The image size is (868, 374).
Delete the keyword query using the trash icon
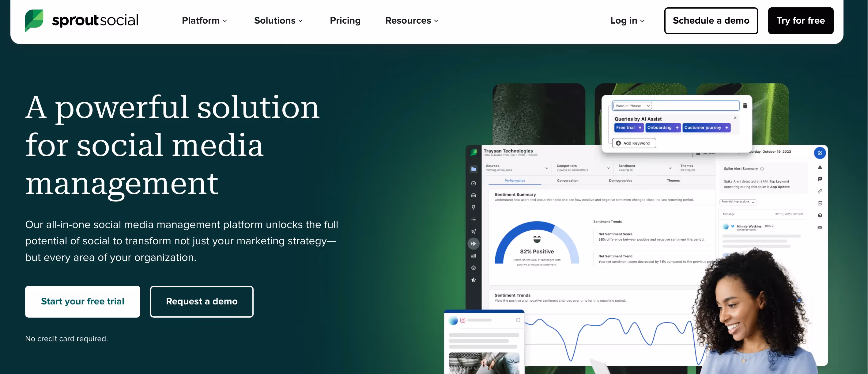click(745, 105)
